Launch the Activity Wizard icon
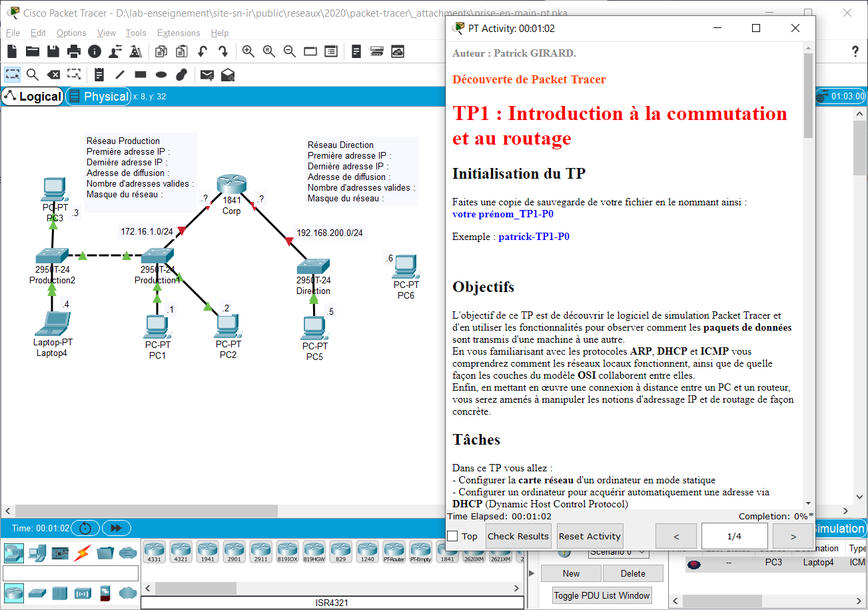This screenshot has width=868, height=610. tap(115, 51)
